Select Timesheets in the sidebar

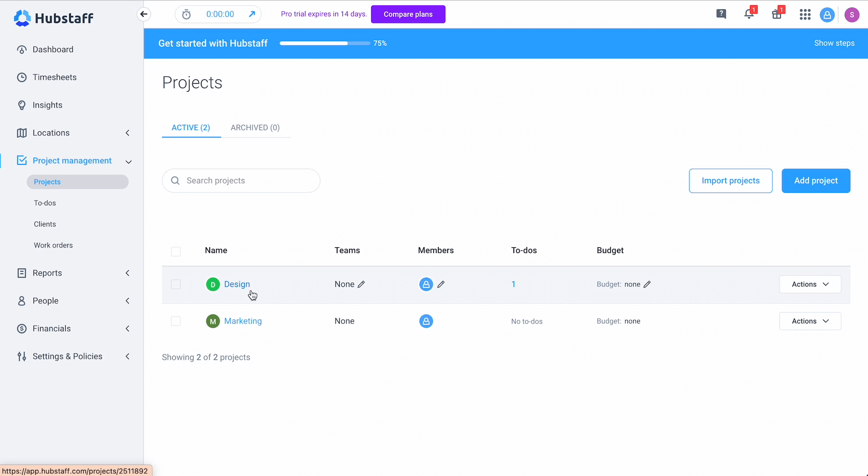point(54,77)
